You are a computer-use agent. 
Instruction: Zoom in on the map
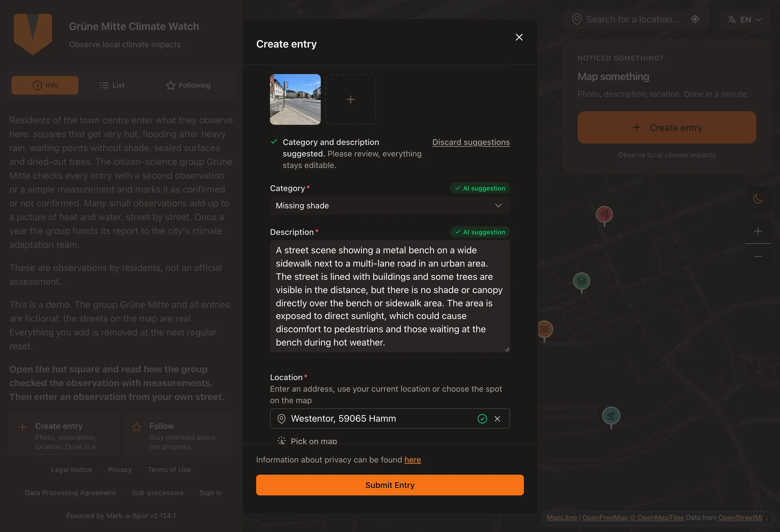pyautogui.click(x=758, y=231)
